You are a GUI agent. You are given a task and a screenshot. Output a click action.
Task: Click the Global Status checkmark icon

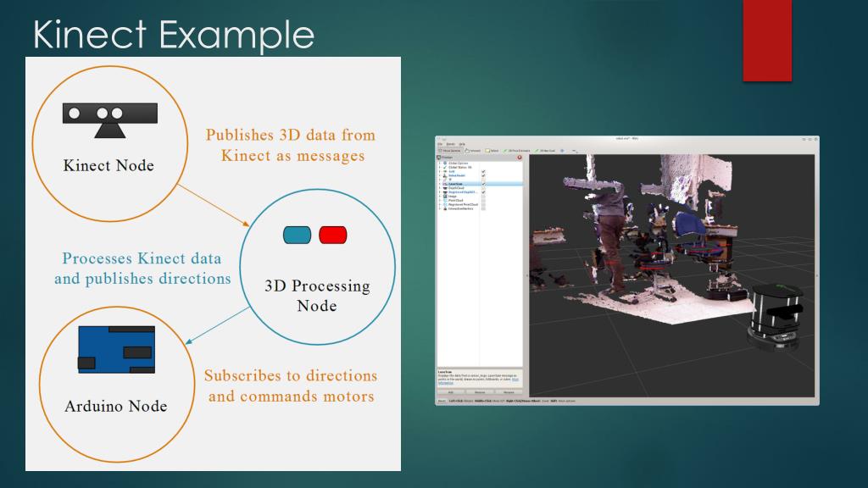coord(445,167)
